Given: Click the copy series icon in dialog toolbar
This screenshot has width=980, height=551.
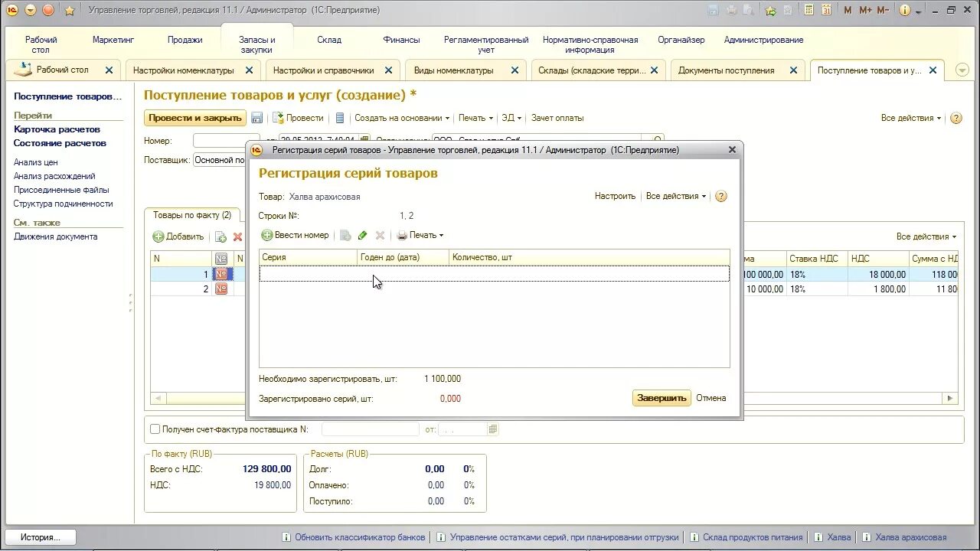Looking at the screenshot, I should click(x=345, y=235).
